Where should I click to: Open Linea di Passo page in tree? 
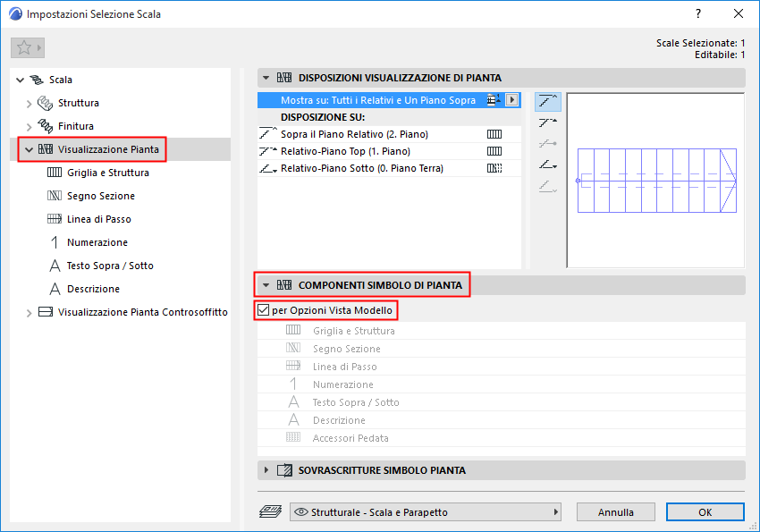click(99, 219)
